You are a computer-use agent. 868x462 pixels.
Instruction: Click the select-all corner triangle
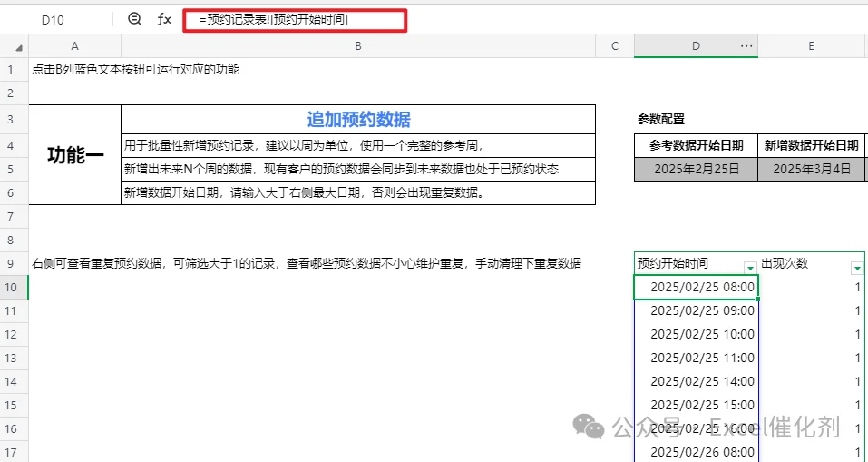[x=19, y=48]
